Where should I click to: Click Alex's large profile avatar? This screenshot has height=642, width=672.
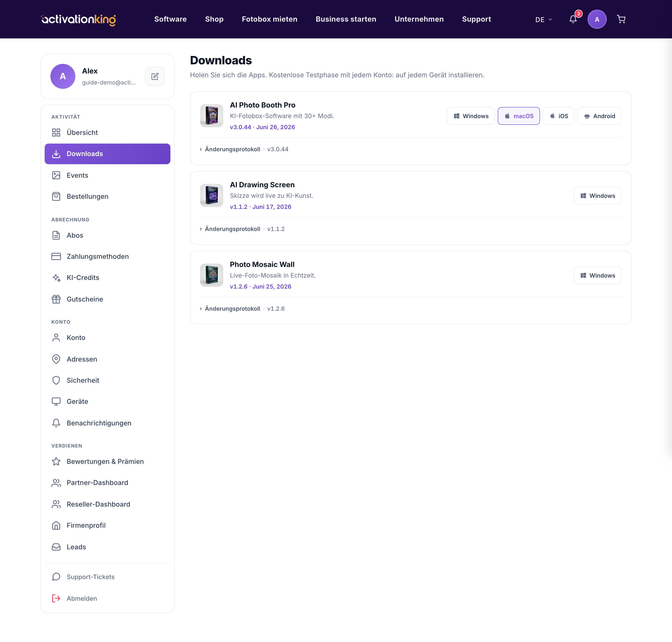(63, 76)
